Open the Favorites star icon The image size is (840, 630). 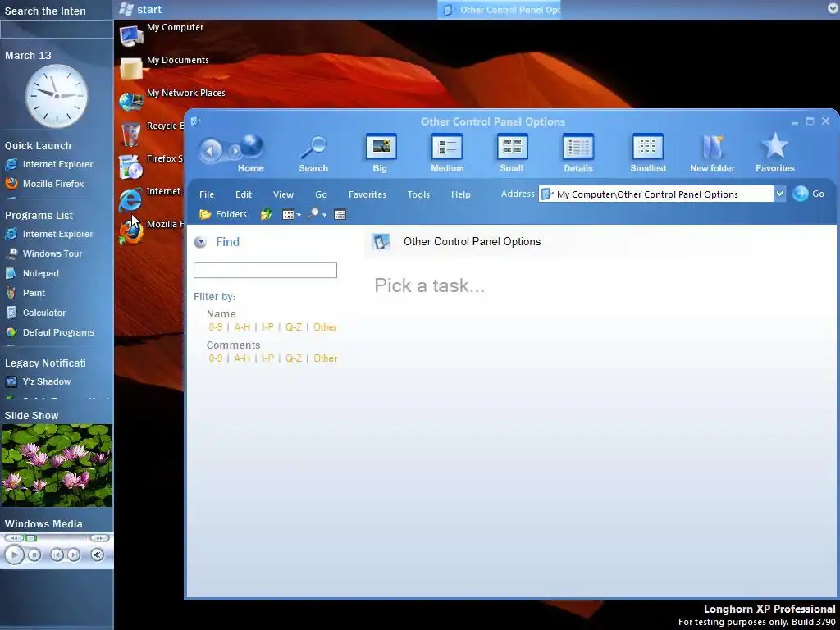[775, 146]
